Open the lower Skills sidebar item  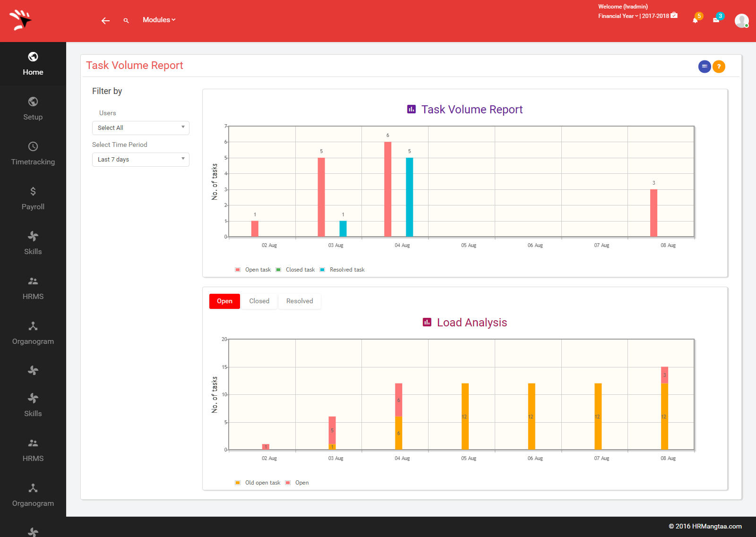tap(33, 405)
